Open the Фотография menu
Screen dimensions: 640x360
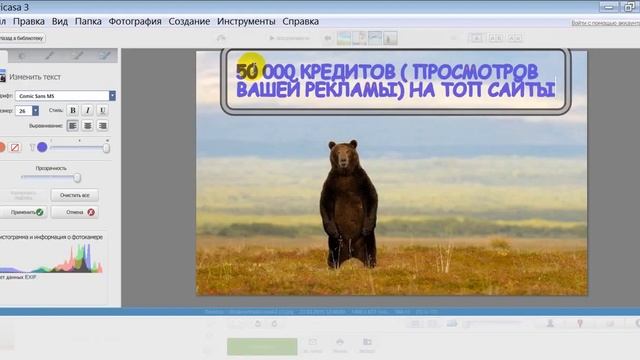pos(135,21)
